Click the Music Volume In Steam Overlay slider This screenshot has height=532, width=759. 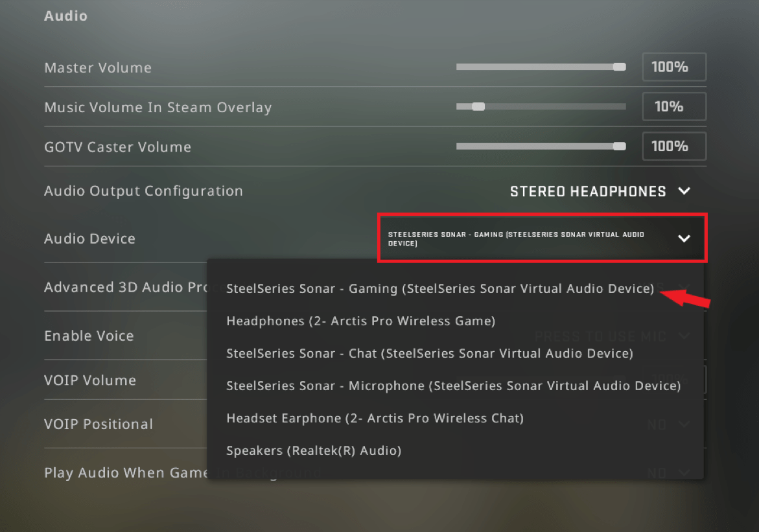pyautogui.click(x=478, y=106)
